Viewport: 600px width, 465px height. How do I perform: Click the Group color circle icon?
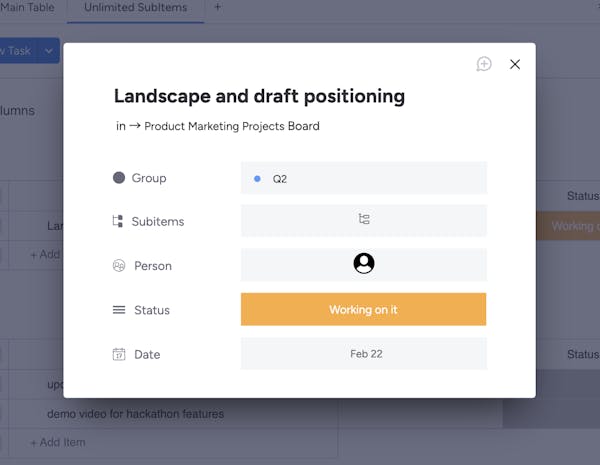tap(119, 178)
